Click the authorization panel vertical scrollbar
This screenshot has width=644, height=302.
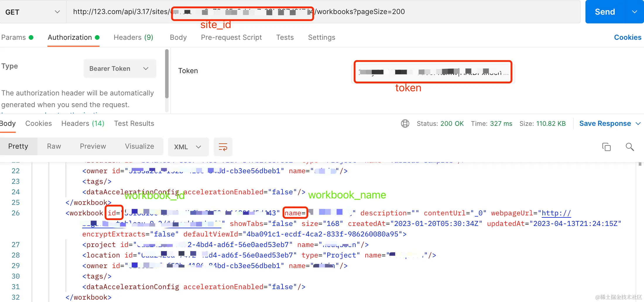pos(167,74)
